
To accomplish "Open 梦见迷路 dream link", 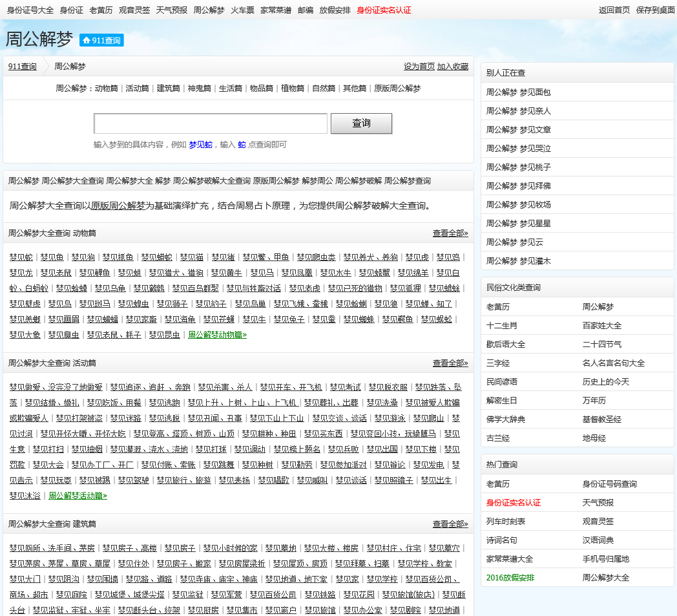I will pos(125,418).
